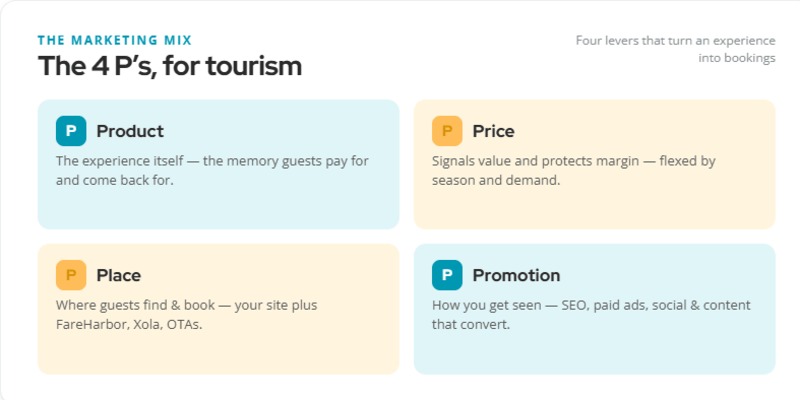
Task: Click empty area of the cream Price card
Action: 594,209
